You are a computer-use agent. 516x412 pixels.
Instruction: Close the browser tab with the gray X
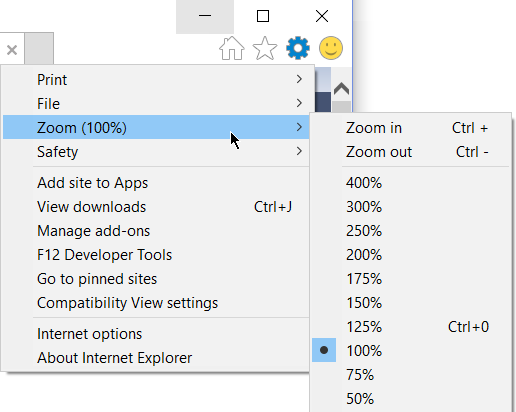(12, 50)
